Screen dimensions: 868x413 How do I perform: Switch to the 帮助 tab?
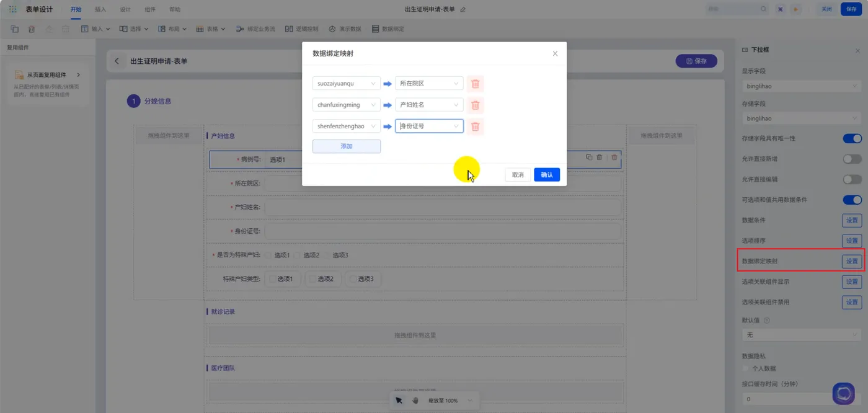pyautogui.click(x=175, y=9)
